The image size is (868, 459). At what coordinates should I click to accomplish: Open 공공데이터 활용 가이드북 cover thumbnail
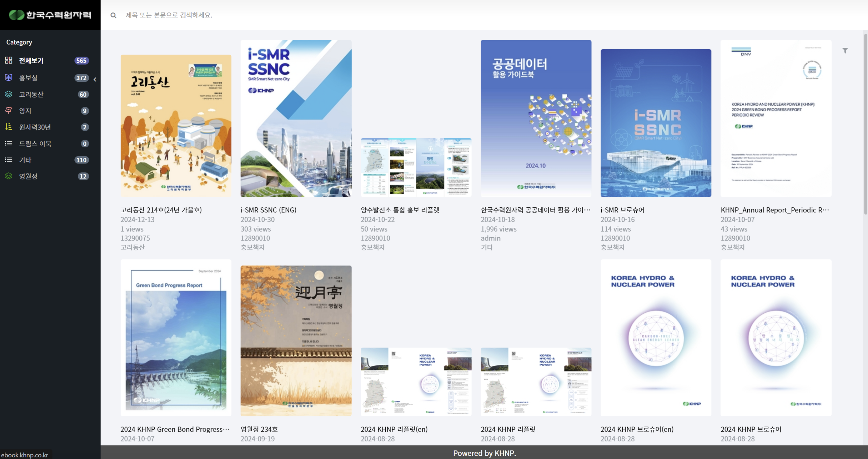click(536, 118)
